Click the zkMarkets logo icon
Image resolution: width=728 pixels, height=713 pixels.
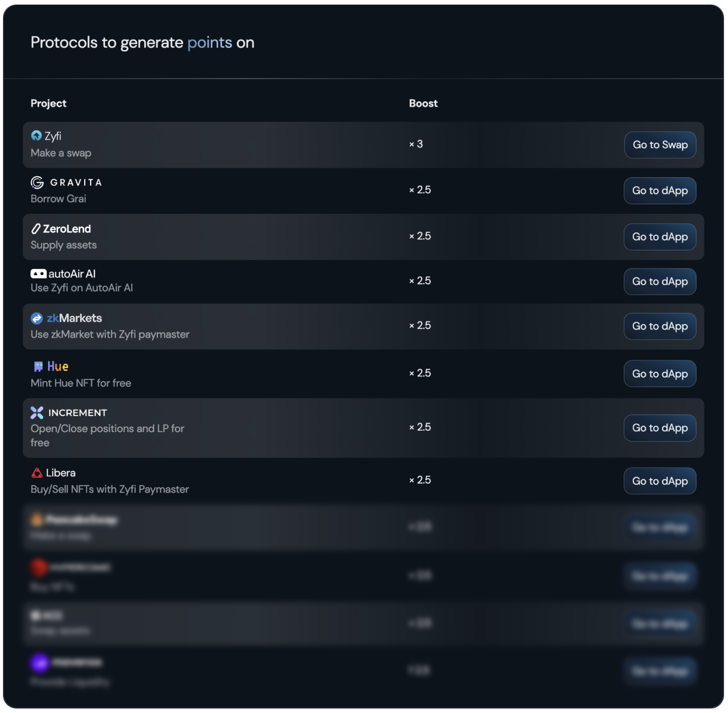click(x=37, y=318)
